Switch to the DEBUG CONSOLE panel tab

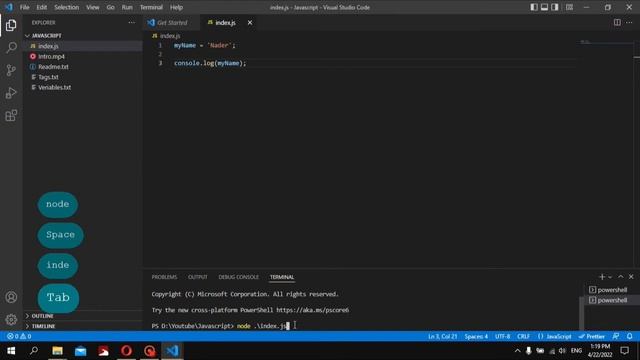238,277
